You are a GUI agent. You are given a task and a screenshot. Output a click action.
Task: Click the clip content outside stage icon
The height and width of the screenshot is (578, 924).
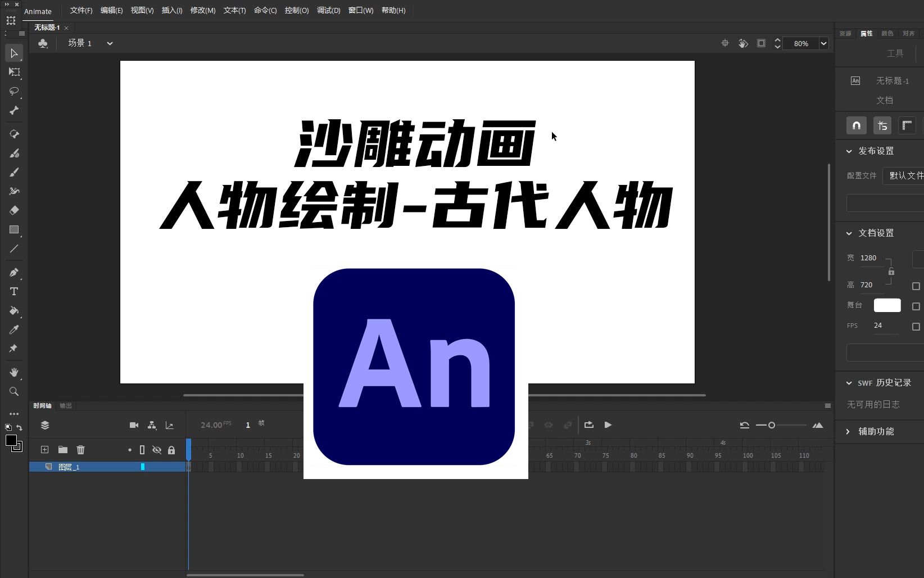coord(761,43)
